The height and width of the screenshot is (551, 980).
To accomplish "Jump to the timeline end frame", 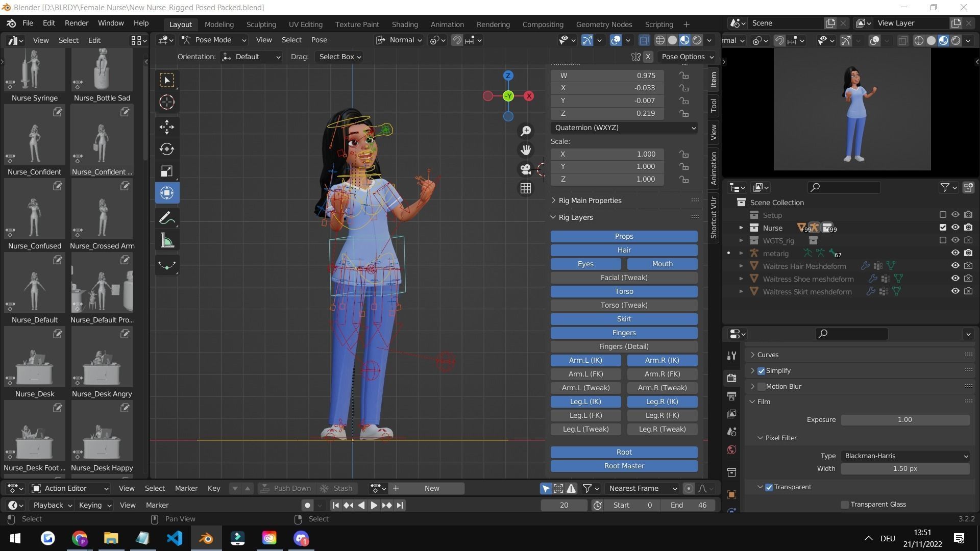I will pos(400,505).
